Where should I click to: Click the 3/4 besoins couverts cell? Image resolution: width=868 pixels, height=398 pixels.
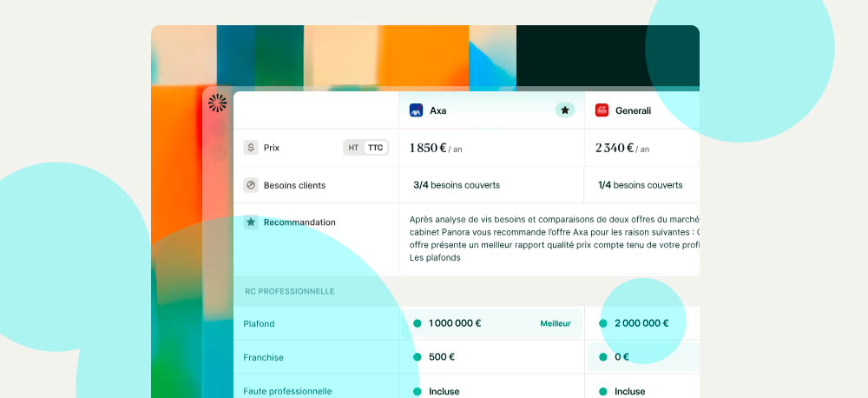tap(457, 185)
